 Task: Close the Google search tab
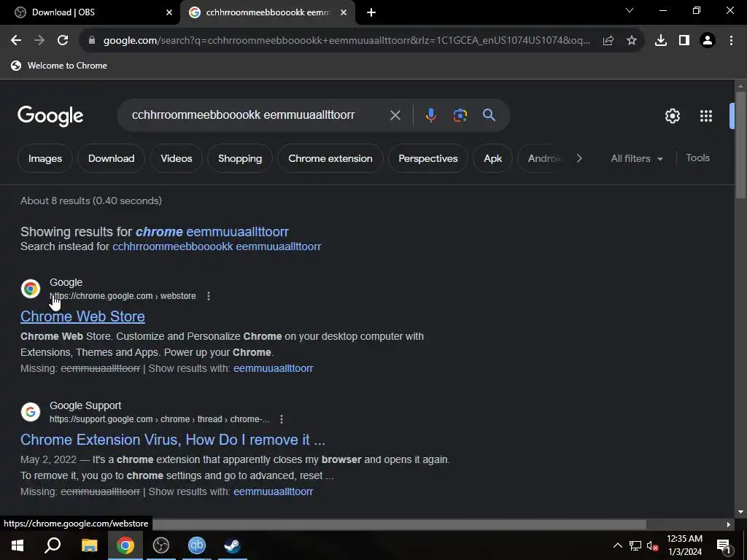(344, 12)
